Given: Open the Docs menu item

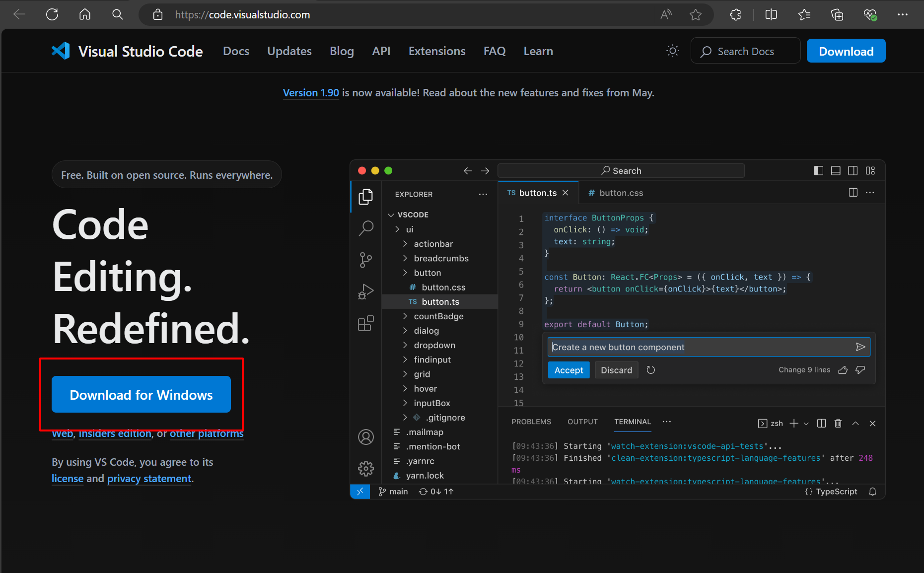Looking at the screenshot, I should click(x=236, y=51).
